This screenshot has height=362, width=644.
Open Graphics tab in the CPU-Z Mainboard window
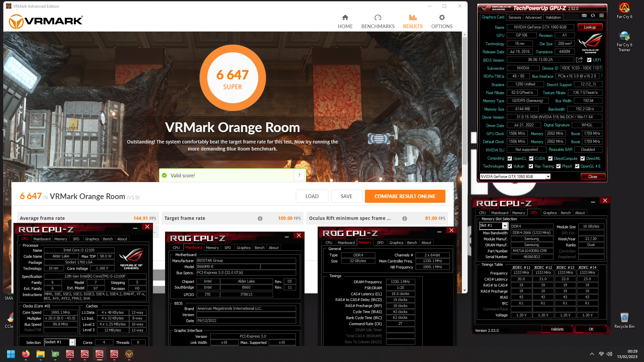pos(244,248)
